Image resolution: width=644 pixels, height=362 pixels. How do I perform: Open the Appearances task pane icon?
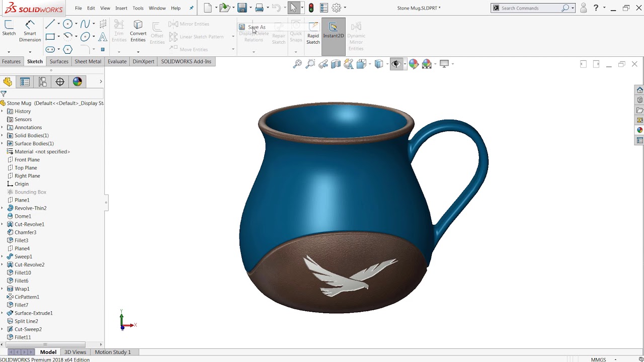pyautogui.click(x=639, y=130)
